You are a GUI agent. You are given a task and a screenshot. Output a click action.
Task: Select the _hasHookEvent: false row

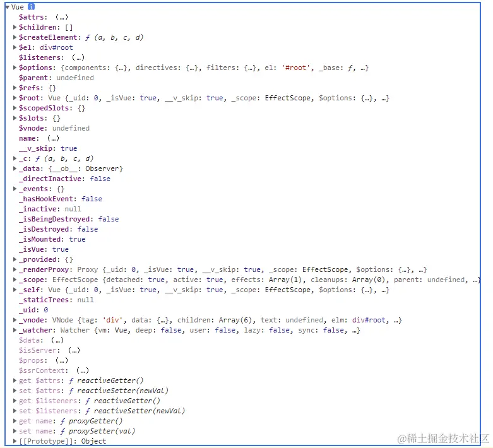pos(61,199)
